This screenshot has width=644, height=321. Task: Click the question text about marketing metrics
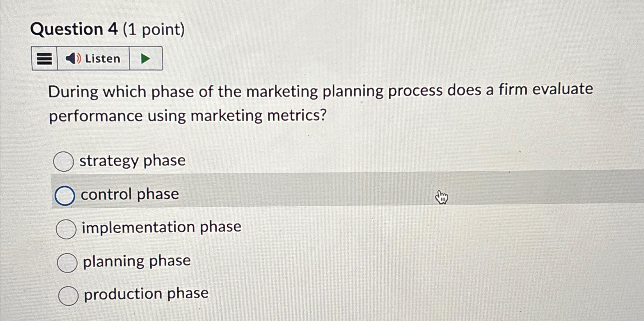tap(313, 103)
